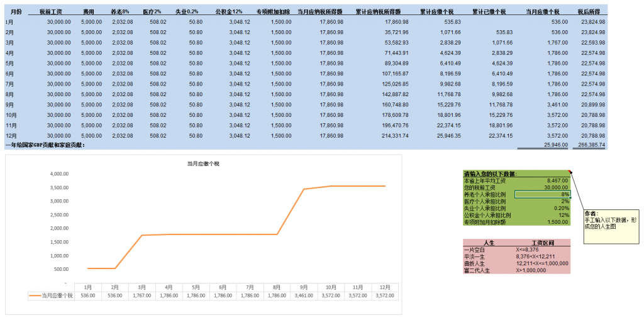The width and height of the screenshot is (644, 320).
Task: Click the 累计应缴个税 column header
Action: [x=437, y=12]
